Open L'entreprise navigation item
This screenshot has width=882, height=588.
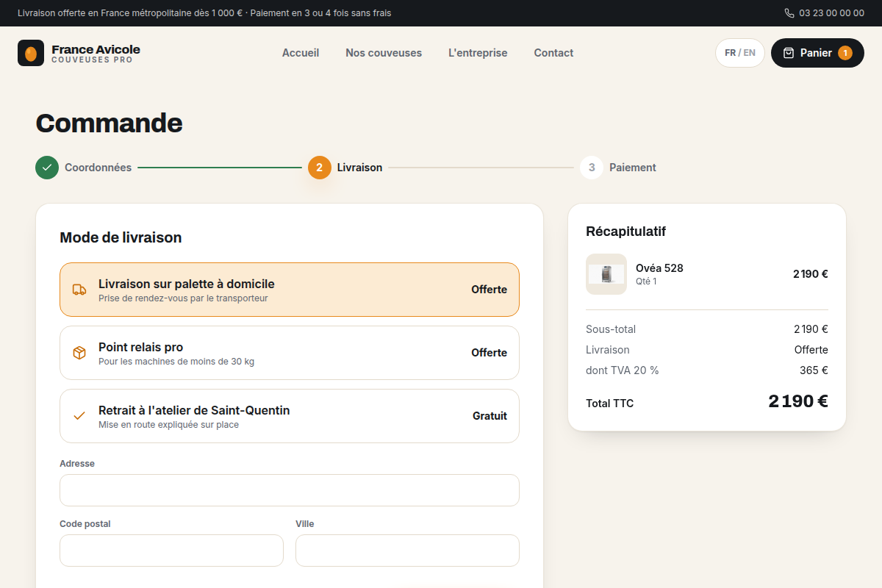pos(478,53)
